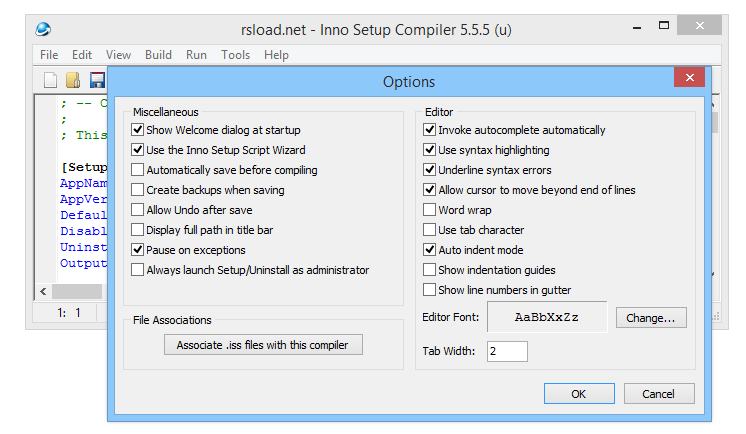Screen dimensions: 746x434
Task: Click the Change... font button
Action: pyautogui.click(x=651, y=318)
